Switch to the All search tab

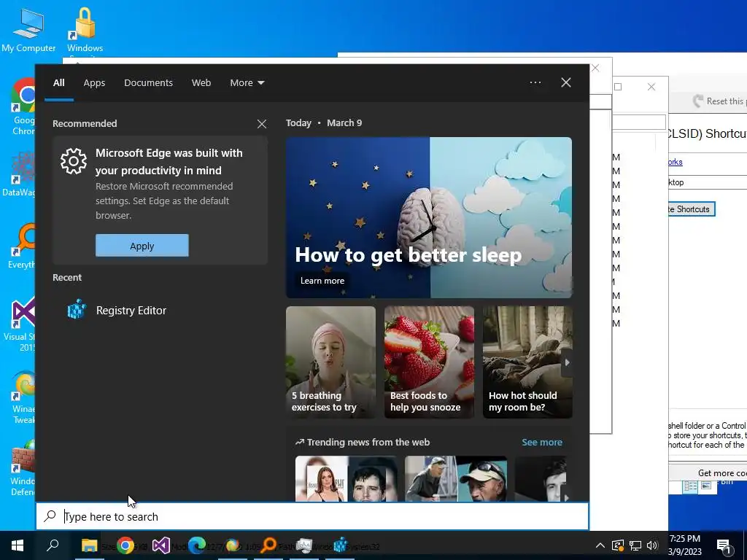[58, 83]
